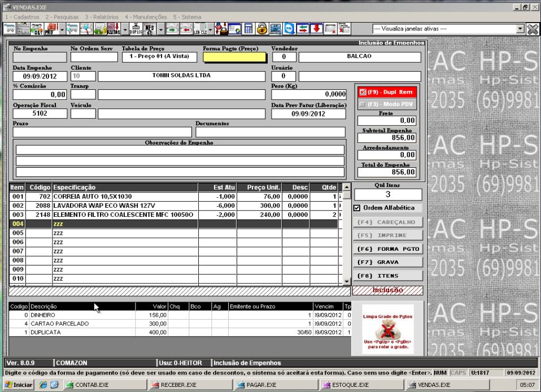This screenshot has height=392, width=541.
Task: Click the LIB CLI toolbar icon
Action: coord(200,29)
